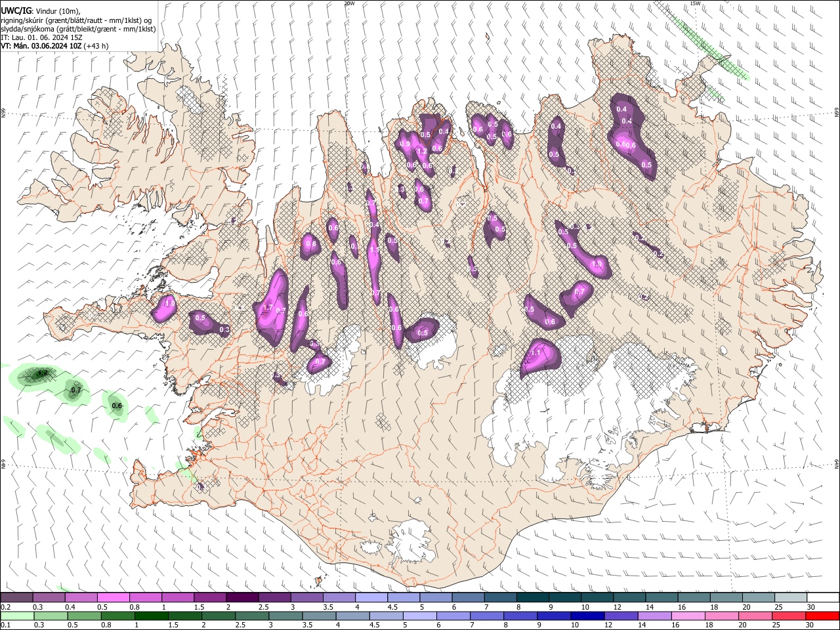Pick the light pink swatch between 16 and 18

click(687, 616)
